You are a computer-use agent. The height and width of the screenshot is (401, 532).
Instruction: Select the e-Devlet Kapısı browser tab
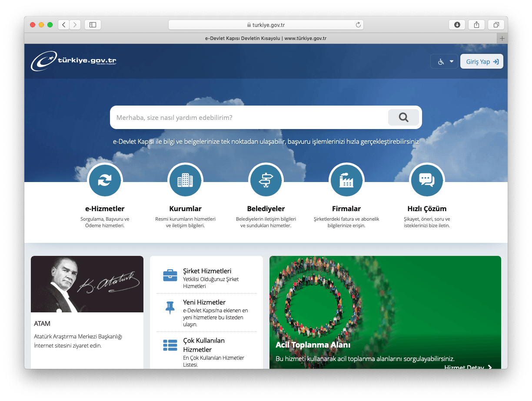(265, 38)
